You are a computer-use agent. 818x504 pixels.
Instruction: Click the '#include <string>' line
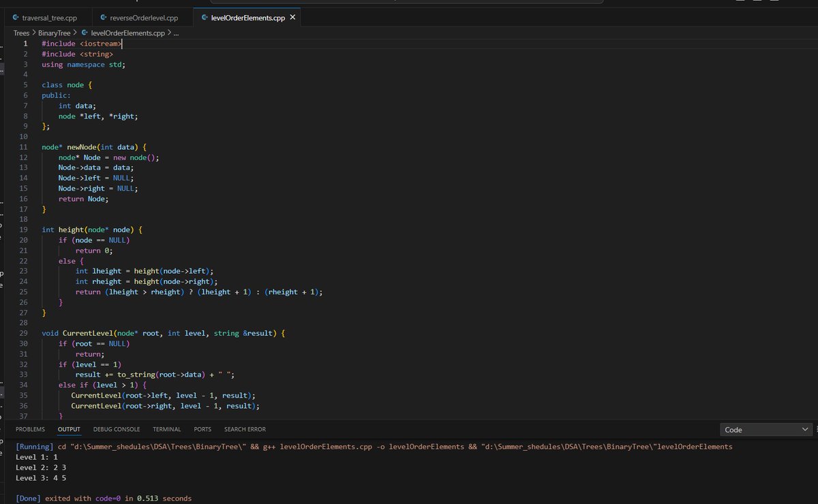point(78,54)
